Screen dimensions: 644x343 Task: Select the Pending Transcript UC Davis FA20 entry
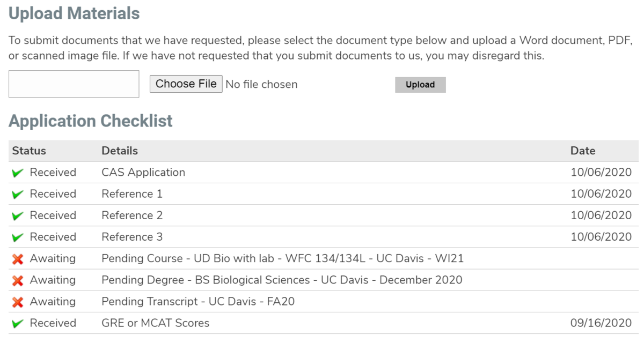tap(198, 302)
